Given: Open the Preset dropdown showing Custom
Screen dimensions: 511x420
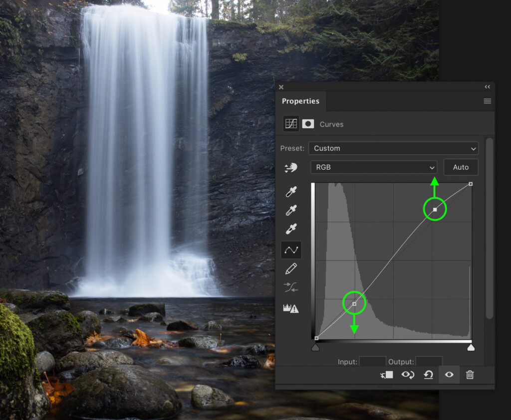Looking at the screenshot, I should tap(393, 148).
